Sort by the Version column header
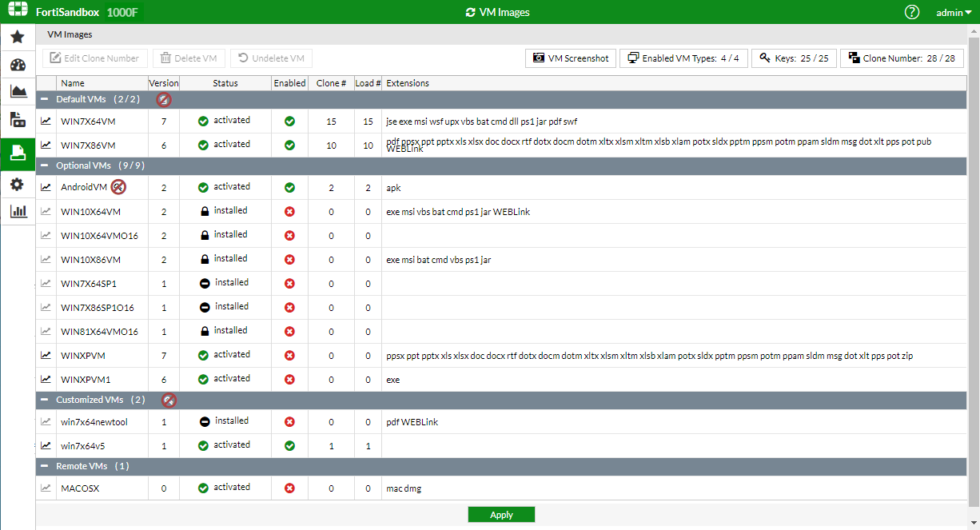This screenshot has height=530, width=980. [164, 83]
